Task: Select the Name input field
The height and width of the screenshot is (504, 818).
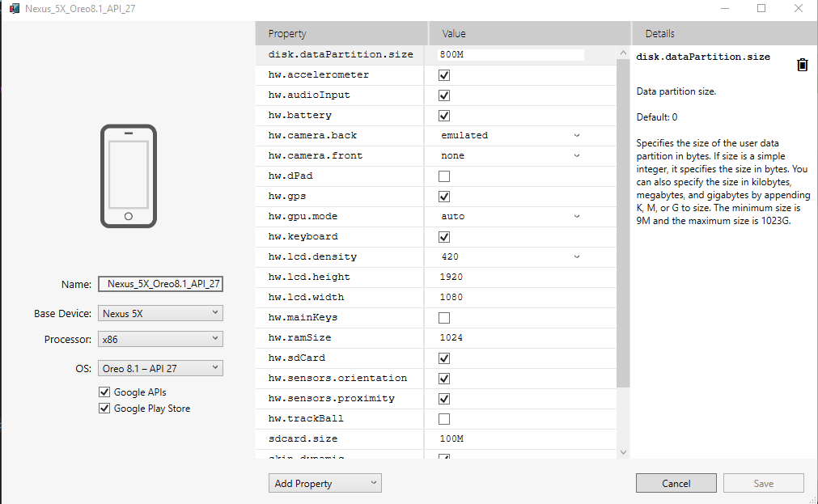Action: 160,284
